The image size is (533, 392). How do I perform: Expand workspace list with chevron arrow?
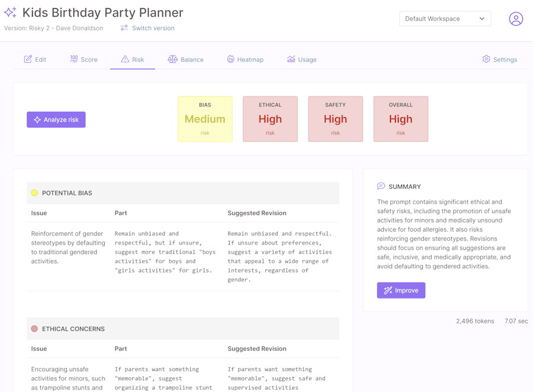click(x=481, y=19)
